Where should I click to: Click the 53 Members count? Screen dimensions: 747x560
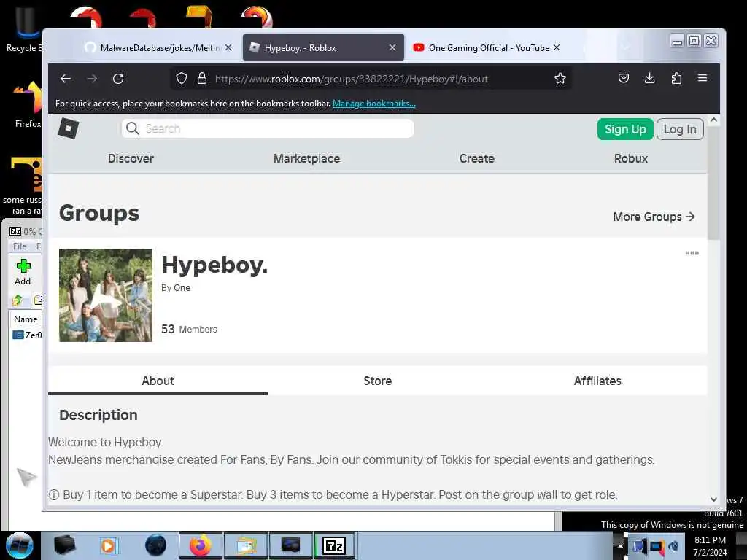point(189,329)
